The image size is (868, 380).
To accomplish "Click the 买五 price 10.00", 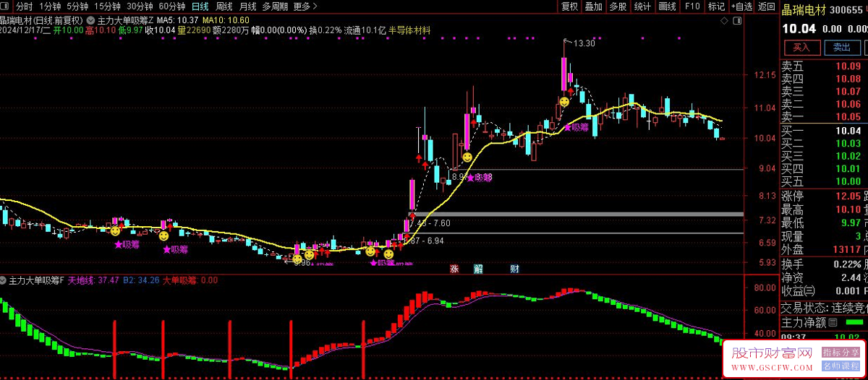I will tap(848, 181).
